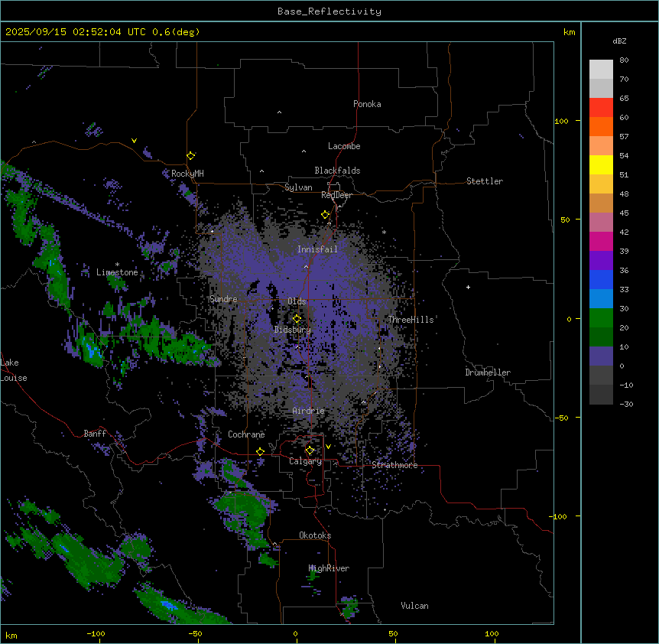The image size is (659, 644).
Task: Click the Sundre town label
Action: coord(223,299)
